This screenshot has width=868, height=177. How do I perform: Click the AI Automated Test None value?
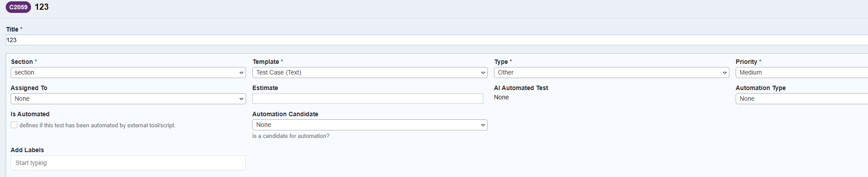[502, 97]
